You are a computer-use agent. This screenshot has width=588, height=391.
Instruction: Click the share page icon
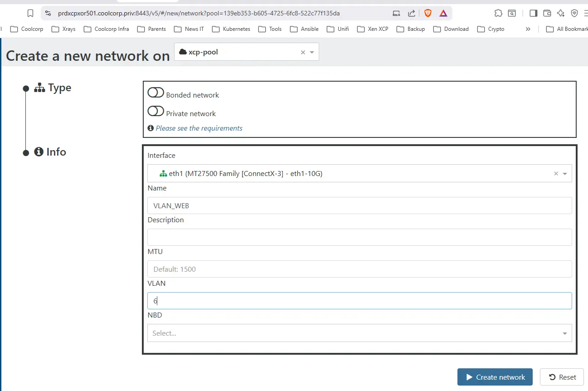click(x=412, y=13)
